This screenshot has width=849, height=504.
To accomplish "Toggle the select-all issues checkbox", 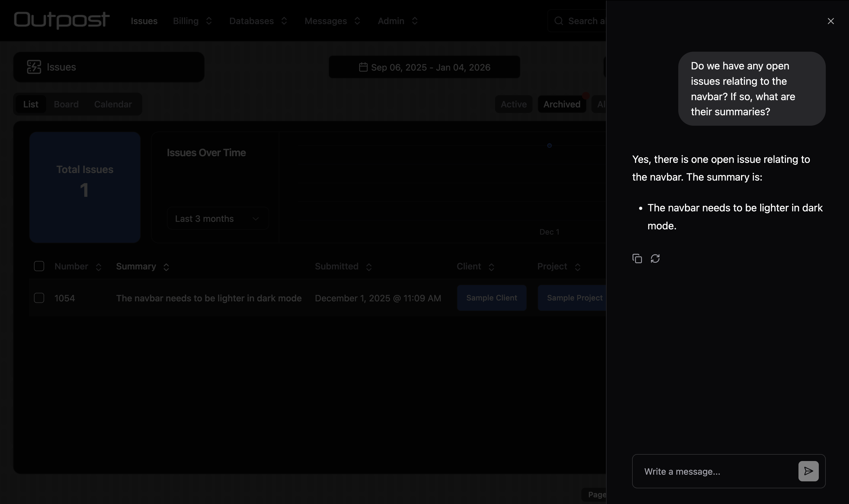I will tap(39, 266).
